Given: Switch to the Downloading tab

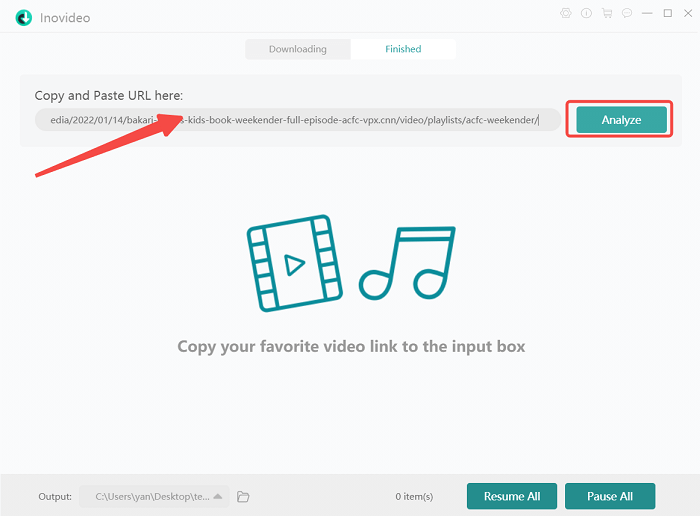Looking at the screenshot, I should click(298, 49).
